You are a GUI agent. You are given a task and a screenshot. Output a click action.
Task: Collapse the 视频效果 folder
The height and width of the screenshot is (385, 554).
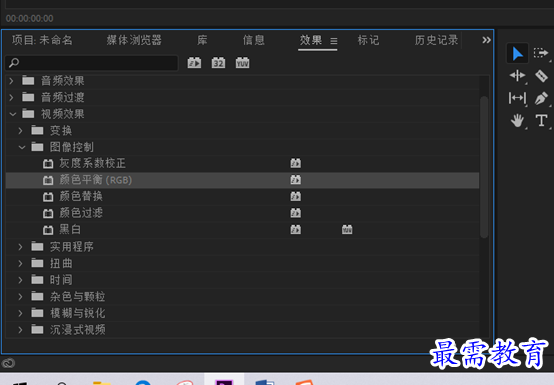coord(13,114)
